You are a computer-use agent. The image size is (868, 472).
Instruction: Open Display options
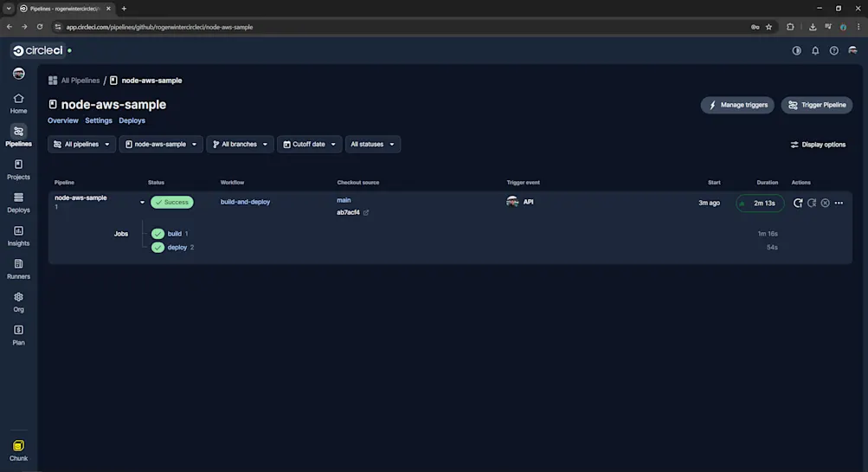click(x=818, y=145)
